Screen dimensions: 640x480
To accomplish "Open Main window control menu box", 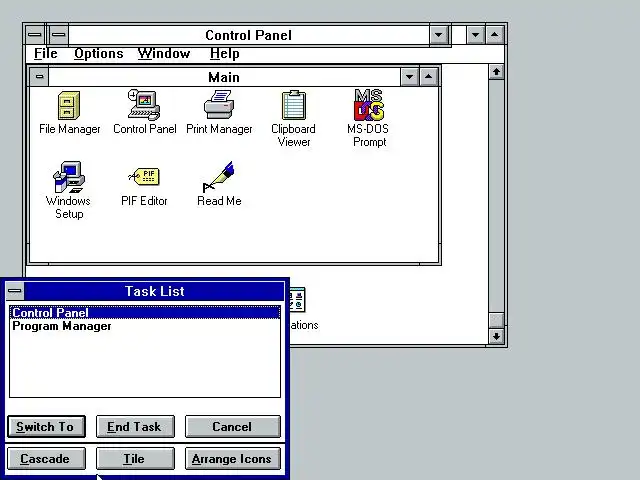I will [39, 77].
